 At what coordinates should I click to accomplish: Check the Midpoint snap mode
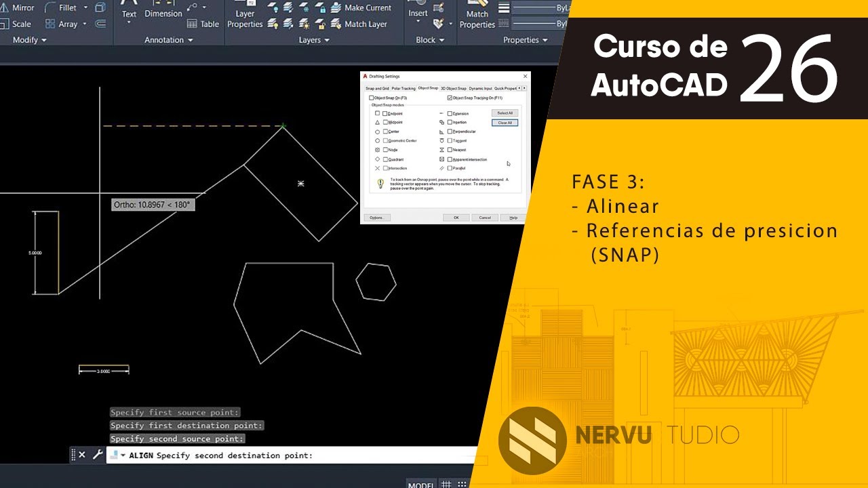click(x=385, y=122)
